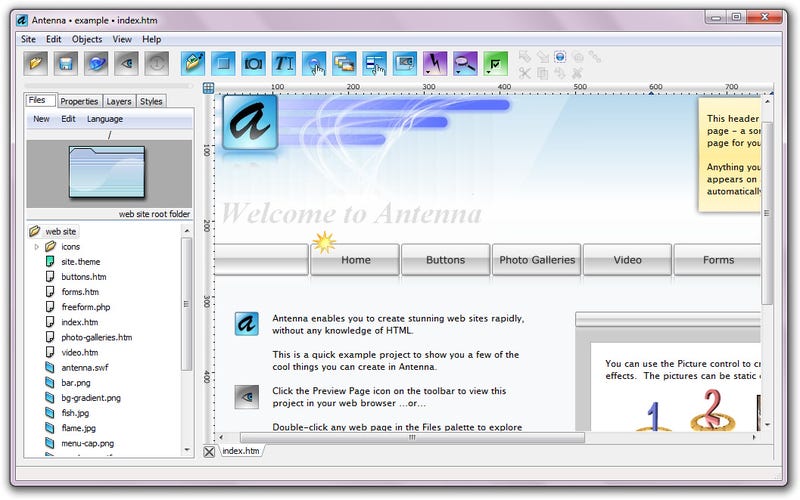Close the index.htm document using X icon
This screenshot has width=800, height=500.
pyautogui.click(x=209, y=452)
